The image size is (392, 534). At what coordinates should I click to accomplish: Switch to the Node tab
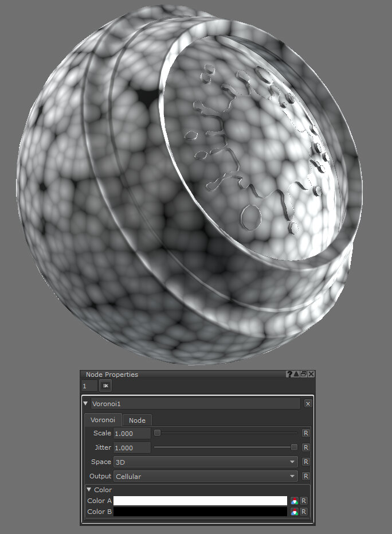(137, 420)
